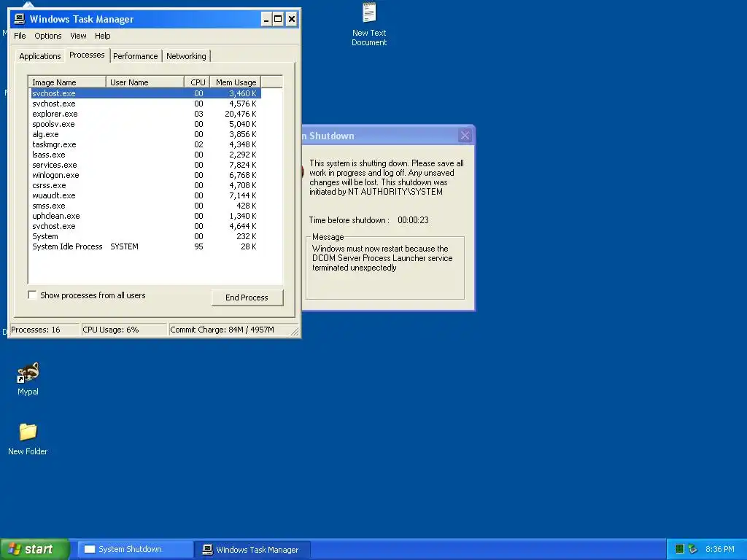Viewport: 747px width, 560px height.
Task: Select svchost.exe using 4,576 K
Action: (x=145, y=104)
